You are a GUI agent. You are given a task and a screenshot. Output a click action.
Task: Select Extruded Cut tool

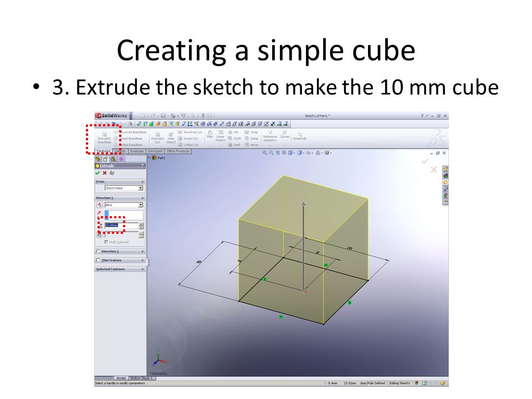point(157,138)
